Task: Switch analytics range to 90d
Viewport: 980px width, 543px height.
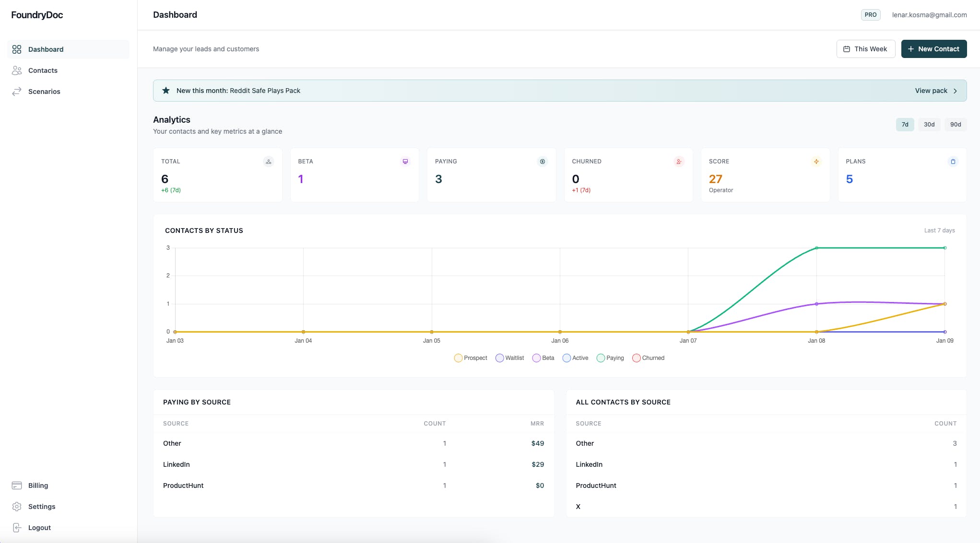Action: coord(956,125)
